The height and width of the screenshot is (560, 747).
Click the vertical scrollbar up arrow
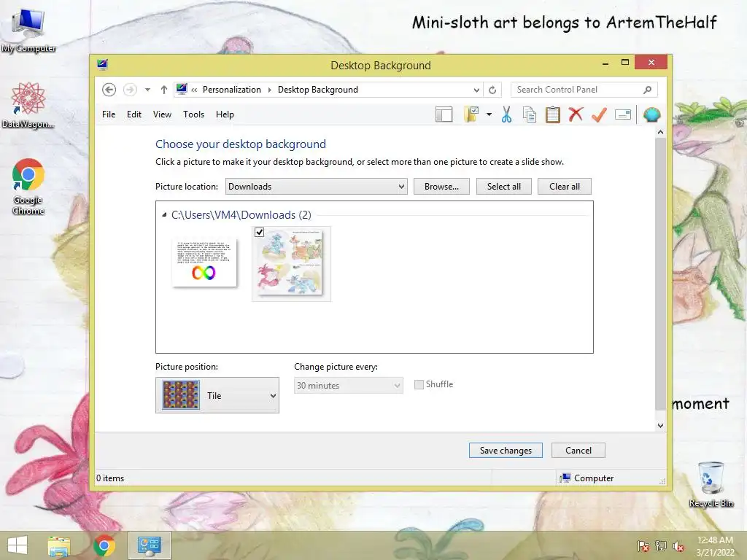coord(660,132)
